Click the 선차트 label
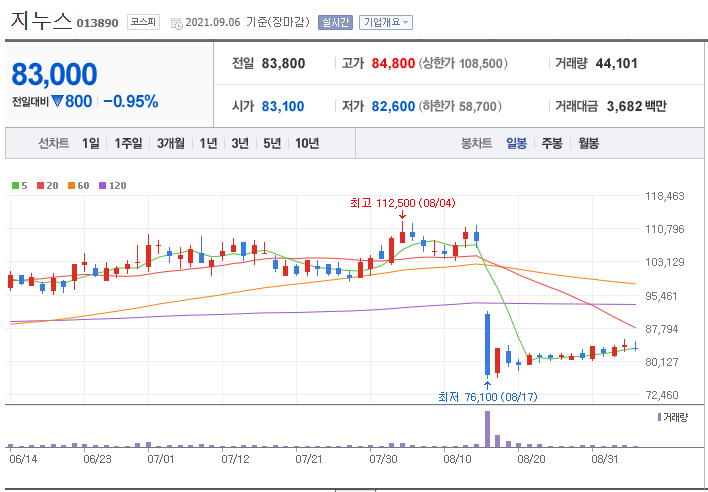Image resolution: width=708 pixels, height=492 pixels. coord(54,144)
